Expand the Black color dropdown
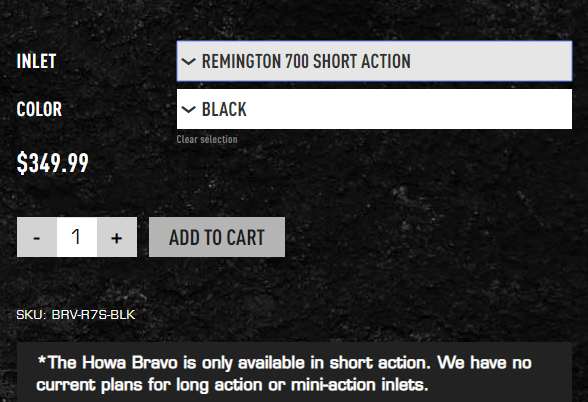The height and width of the screenshot is (402, 588). click(374, 109)
